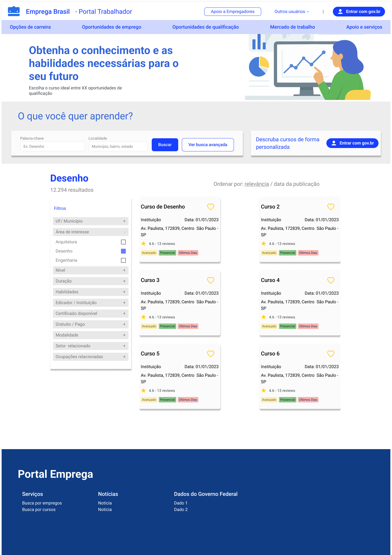Click the Buscar button
Viewport: 392px width, 555px height.
[165, 145]
